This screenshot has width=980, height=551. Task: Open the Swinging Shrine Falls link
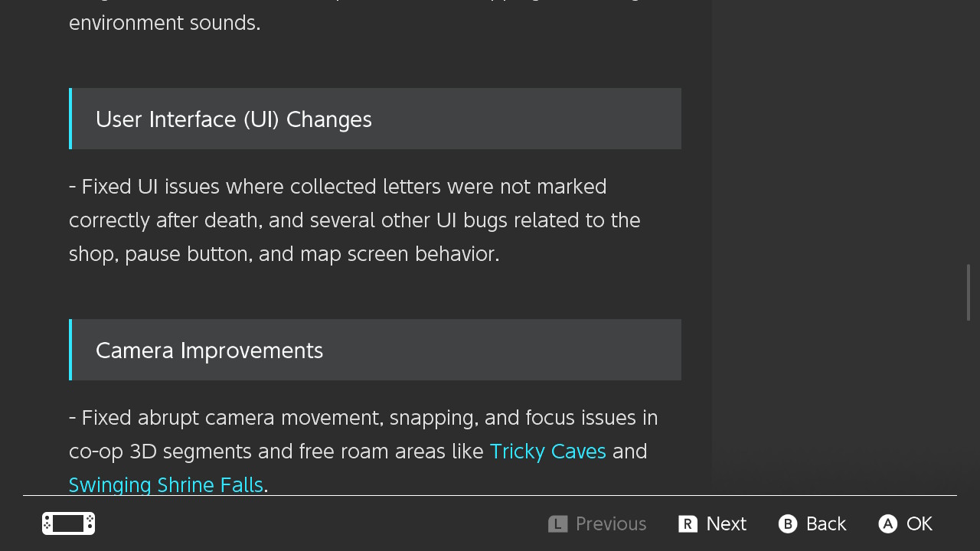pos(166,485)
